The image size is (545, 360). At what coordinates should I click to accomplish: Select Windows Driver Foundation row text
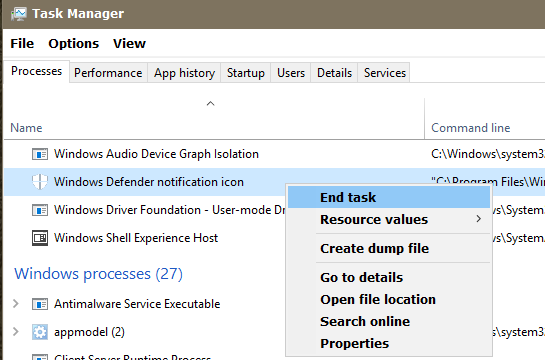pos(170,210)
